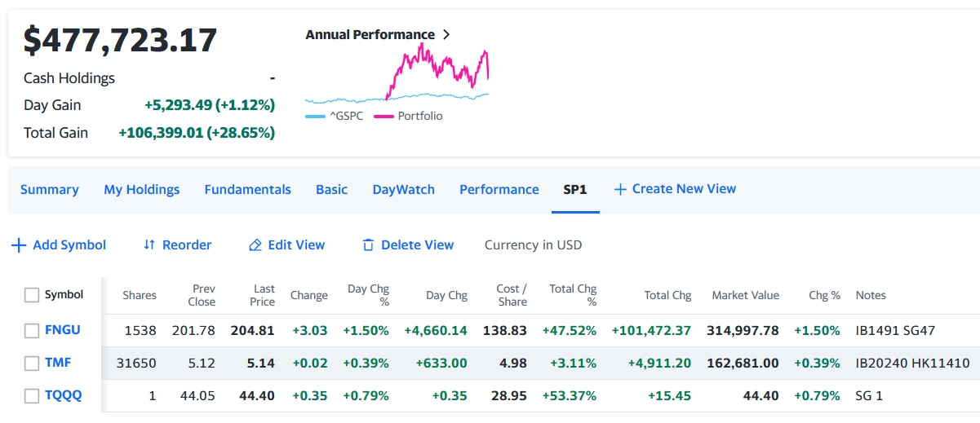Click the Delete View trash icon
Screen dimensions: 980x423
[368, 245]
